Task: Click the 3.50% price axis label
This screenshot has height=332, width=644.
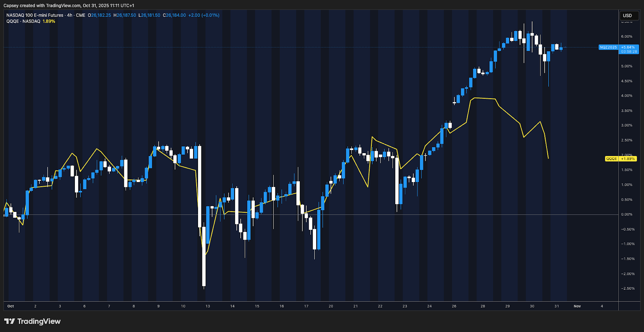Action: click(627, 111)
